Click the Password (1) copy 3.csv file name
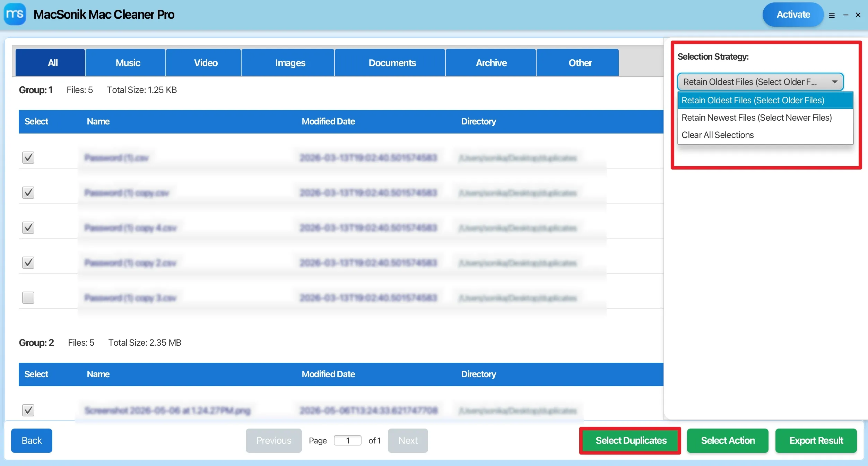This screenshot has height=466, width=868. coord(130,298)
